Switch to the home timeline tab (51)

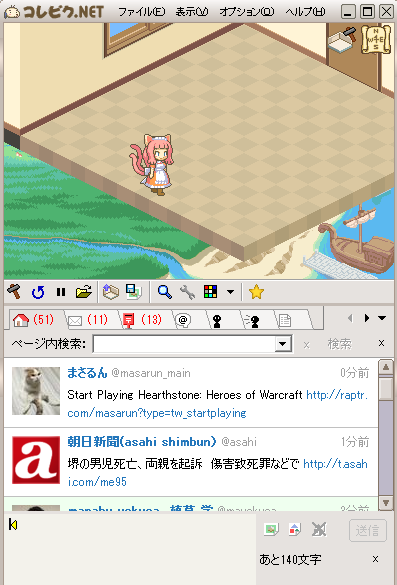34,320
